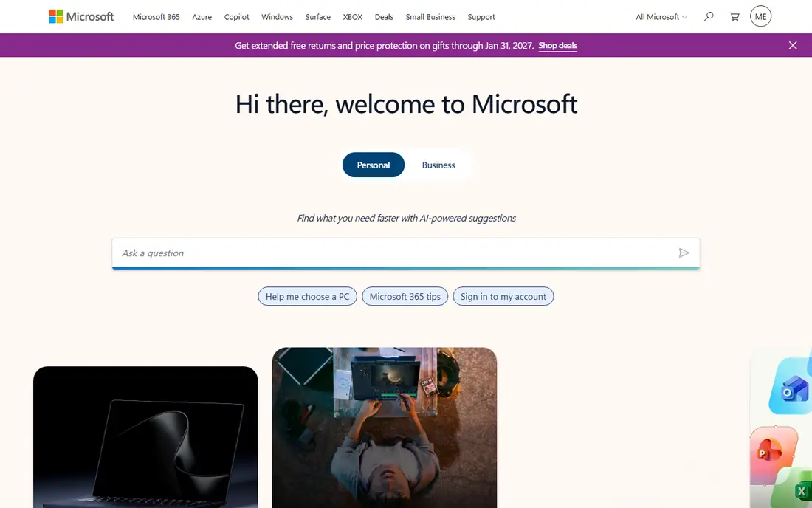Screen dimensions: 812x508
Task: Open the ME account avatar
Action: 761,16
